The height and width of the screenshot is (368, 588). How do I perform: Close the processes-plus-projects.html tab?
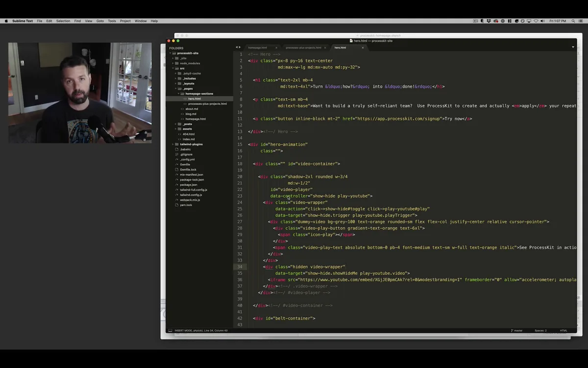tap(325, 48)
